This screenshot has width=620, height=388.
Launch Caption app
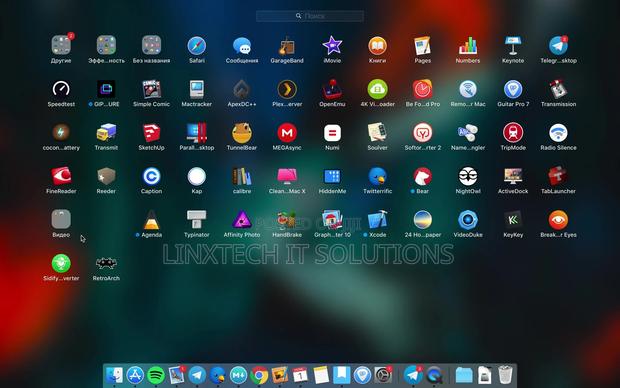[x=151, y=176]
